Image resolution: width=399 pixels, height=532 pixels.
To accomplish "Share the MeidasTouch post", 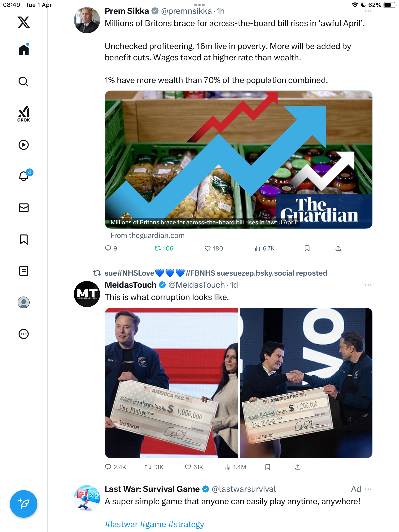I will 298,467.
